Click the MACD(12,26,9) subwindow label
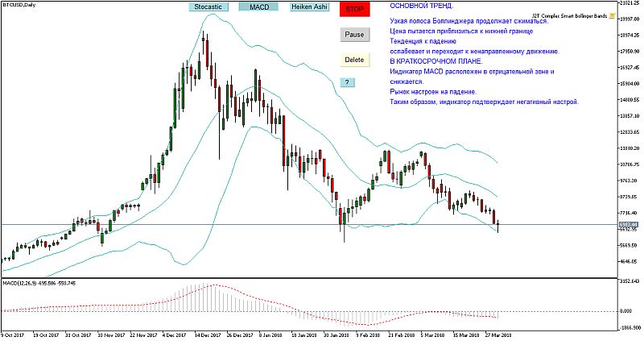The height and width of the screenshot is (341, 644). tap(39, 283)
